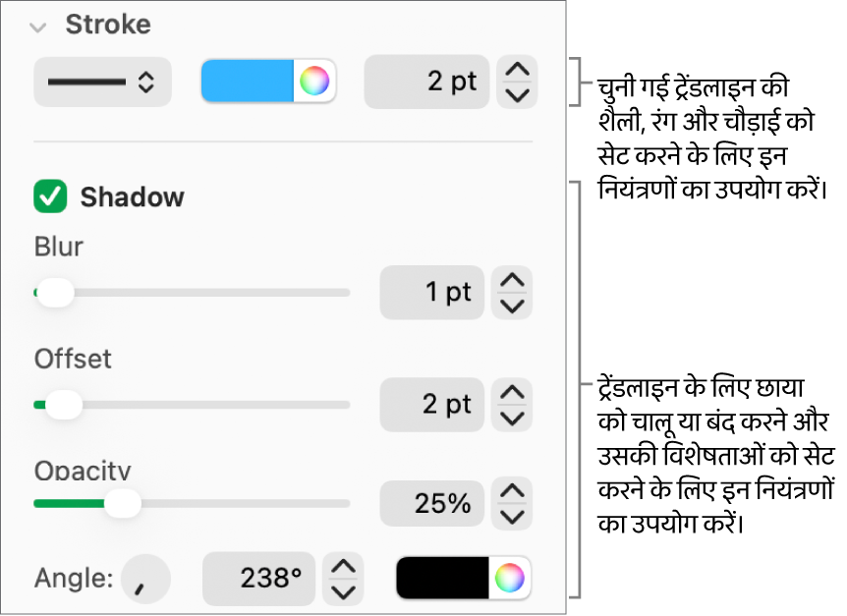Click the Blur slider handle
The height and width of the screenshot is (616, 847).
tap(55, 293)
